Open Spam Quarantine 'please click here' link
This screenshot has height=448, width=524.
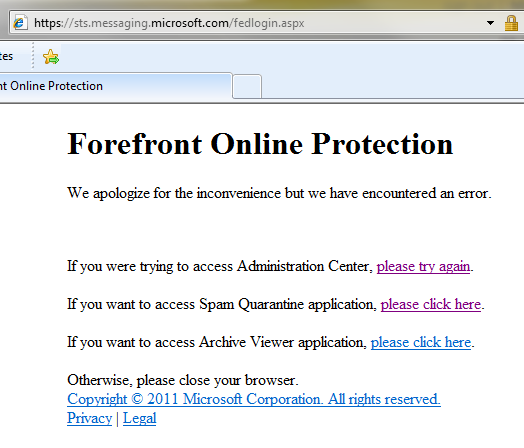pos(431,304)
